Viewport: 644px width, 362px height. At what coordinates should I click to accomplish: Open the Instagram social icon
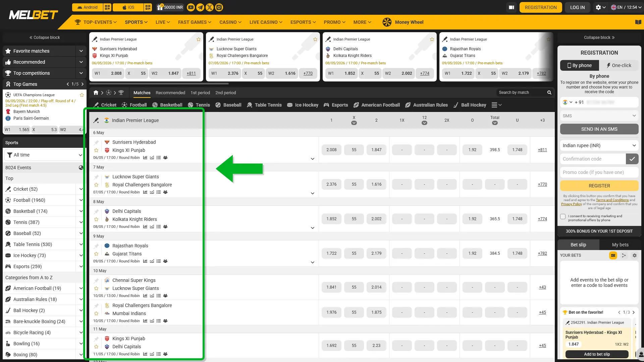coord(219,7)
